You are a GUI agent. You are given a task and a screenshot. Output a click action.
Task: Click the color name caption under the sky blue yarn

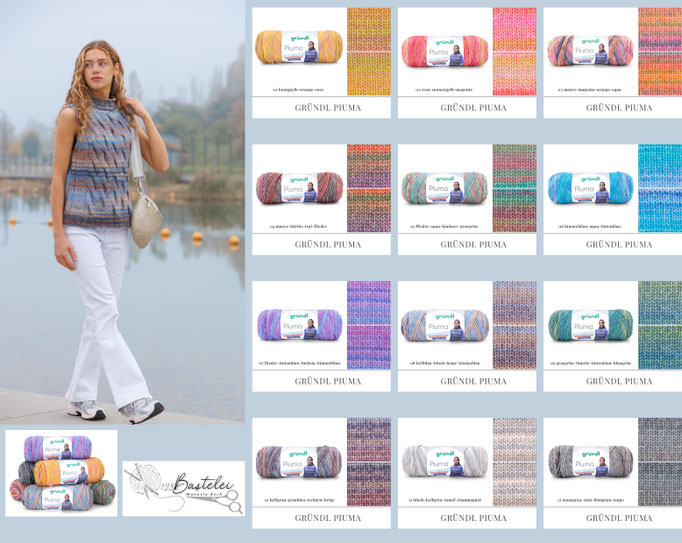[x=589, y=226]
